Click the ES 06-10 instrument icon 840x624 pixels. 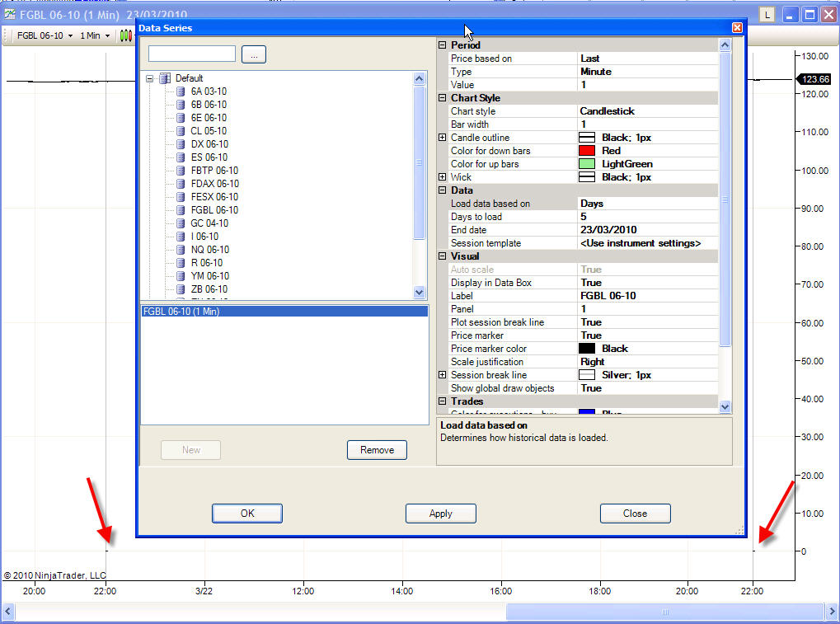pos(181,157)
